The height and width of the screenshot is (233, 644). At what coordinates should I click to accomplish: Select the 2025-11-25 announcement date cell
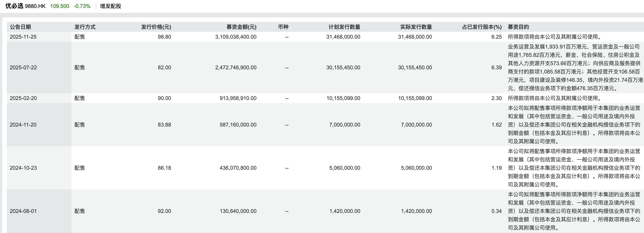[23, 37]
